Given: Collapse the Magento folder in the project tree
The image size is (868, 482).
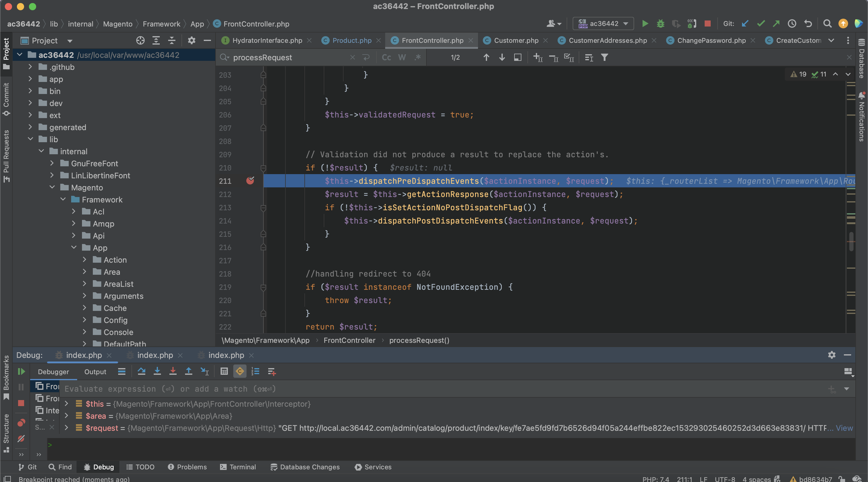Looking at the screenshot, I should click(x=52, y=187).
